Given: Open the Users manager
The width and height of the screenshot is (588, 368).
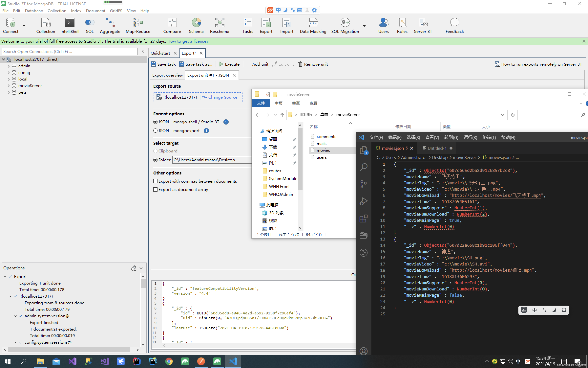Looking at the screenshot, I should click(383, 25).
